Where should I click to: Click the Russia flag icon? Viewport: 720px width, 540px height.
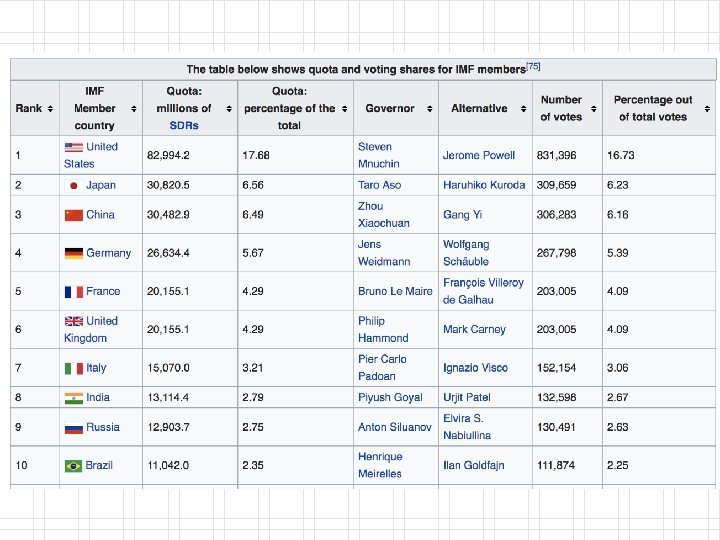click(73, 427)
